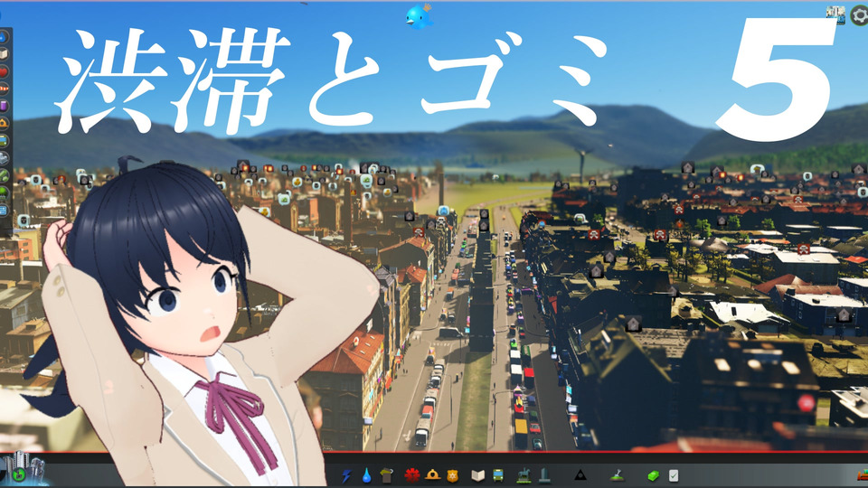Open the Garbage services menu (trash bin)
This screenshot has height=488, width=868.
387,475
